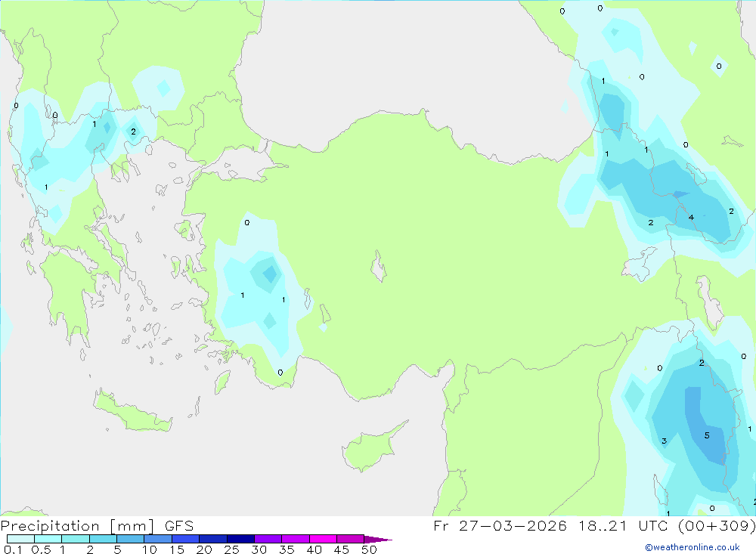
Task: Click the 'Precipitation [mm] GFS' title text
Action: [97, 526]
